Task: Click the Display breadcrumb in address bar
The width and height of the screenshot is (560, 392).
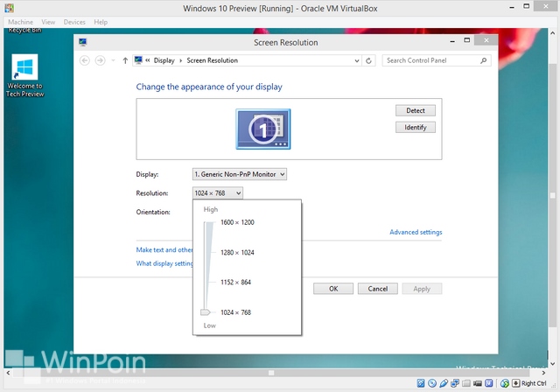Action: [164, 60]
